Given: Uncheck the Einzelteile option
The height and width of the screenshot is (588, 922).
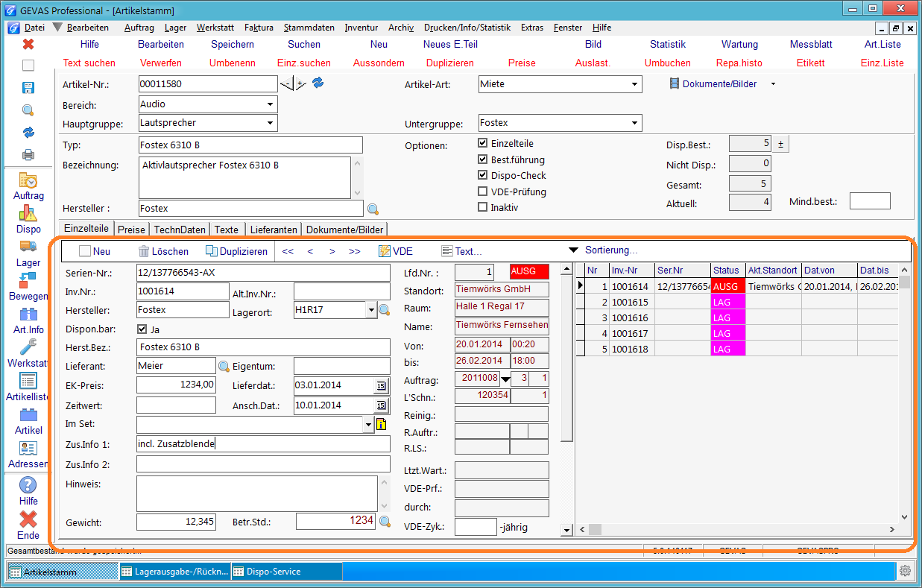Looking at the screenshot, I should tap(483, 143).
